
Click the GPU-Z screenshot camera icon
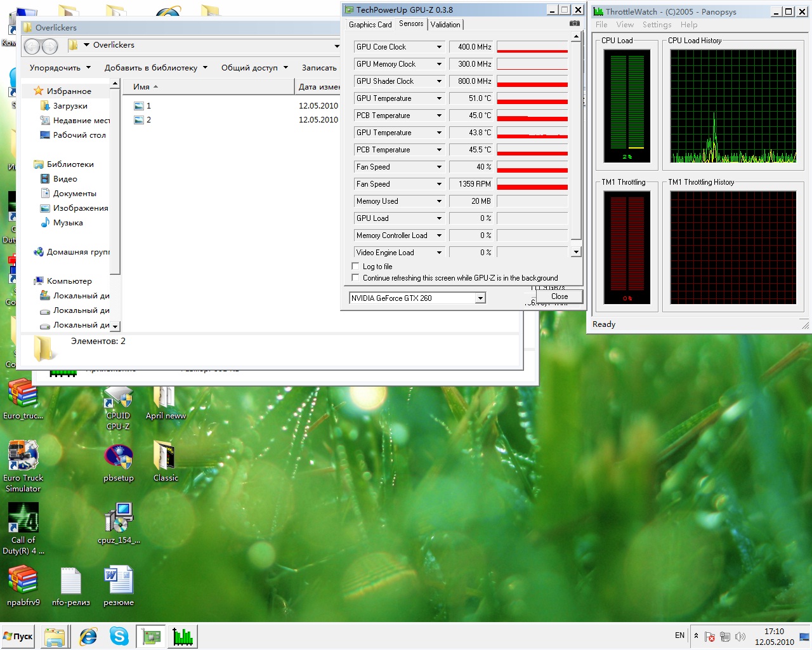[x=575, y=23]
